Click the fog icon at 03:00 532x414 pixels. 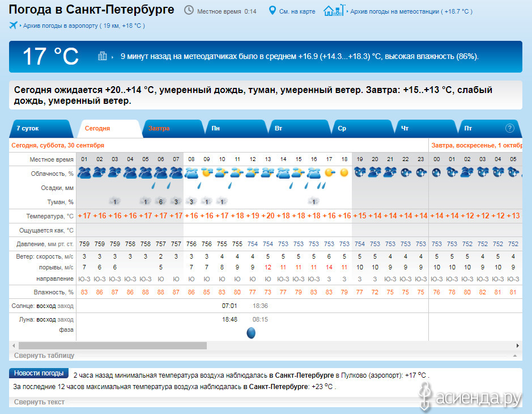tap(114, 201)
